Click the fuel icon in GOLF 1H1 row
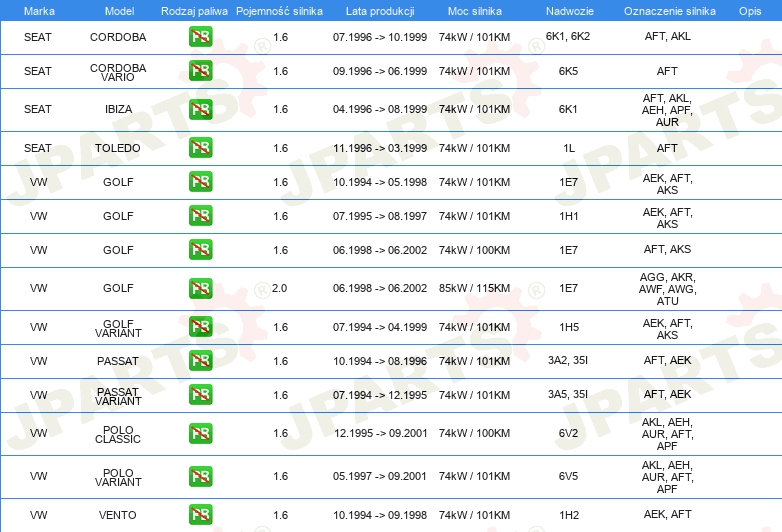Screen dimensions: 782x532 pos(200,216)
